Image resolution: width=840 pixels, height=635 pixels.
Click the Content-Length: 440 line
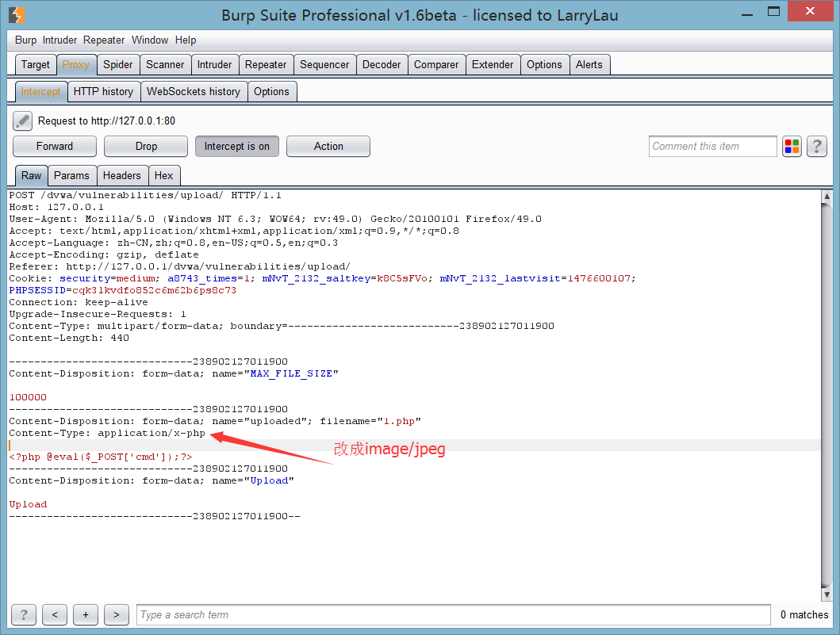[x=69, y=338]
